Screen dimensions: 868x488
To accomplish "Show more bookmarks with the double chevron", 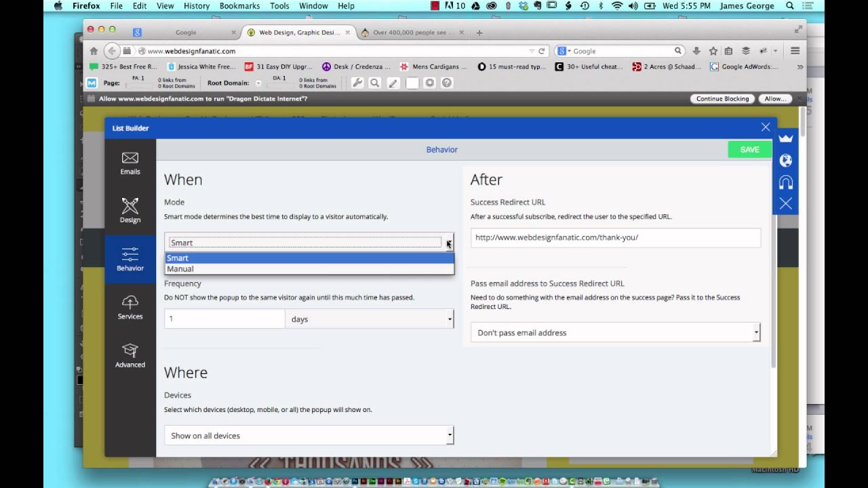I will (x=800, y=67).
